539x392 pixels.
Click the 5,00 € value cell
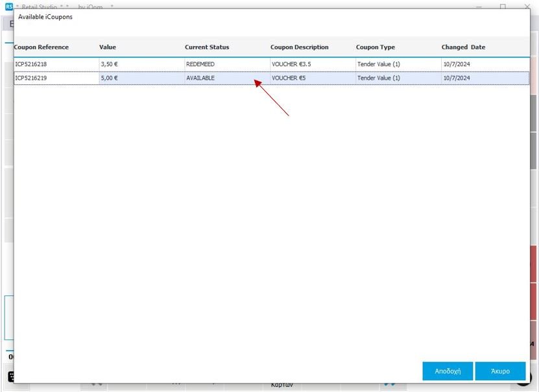coord(110,78)
